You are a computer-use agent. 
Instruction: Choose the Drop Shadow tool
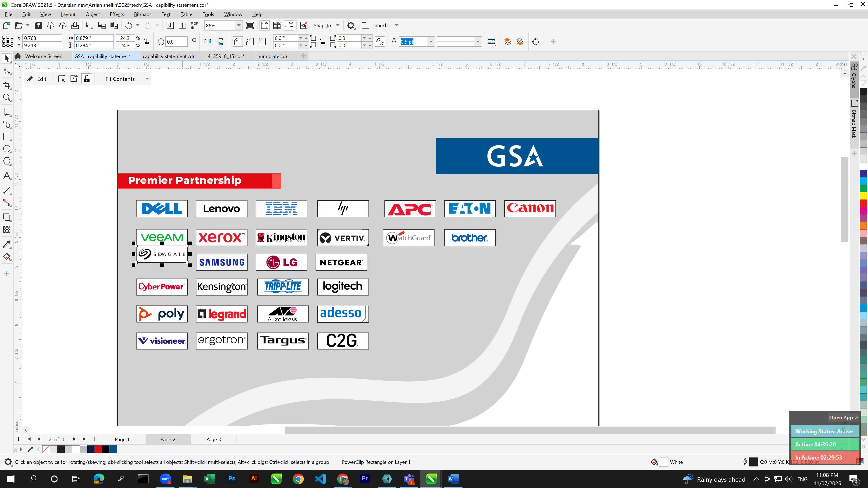[7, 217]
